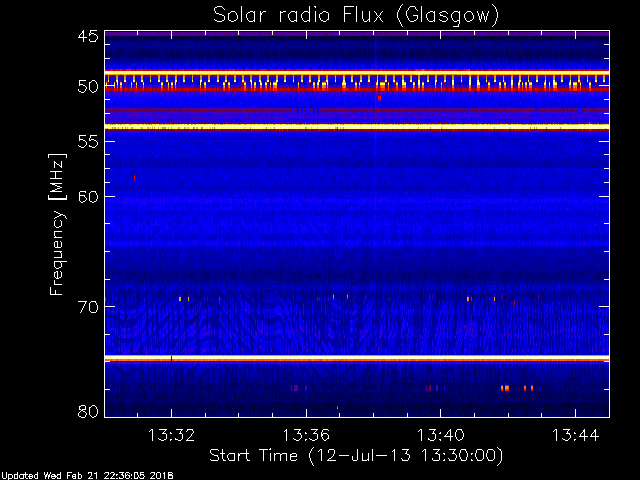Click the bright yellow band near 75 MHz

(x=356, y=357)
